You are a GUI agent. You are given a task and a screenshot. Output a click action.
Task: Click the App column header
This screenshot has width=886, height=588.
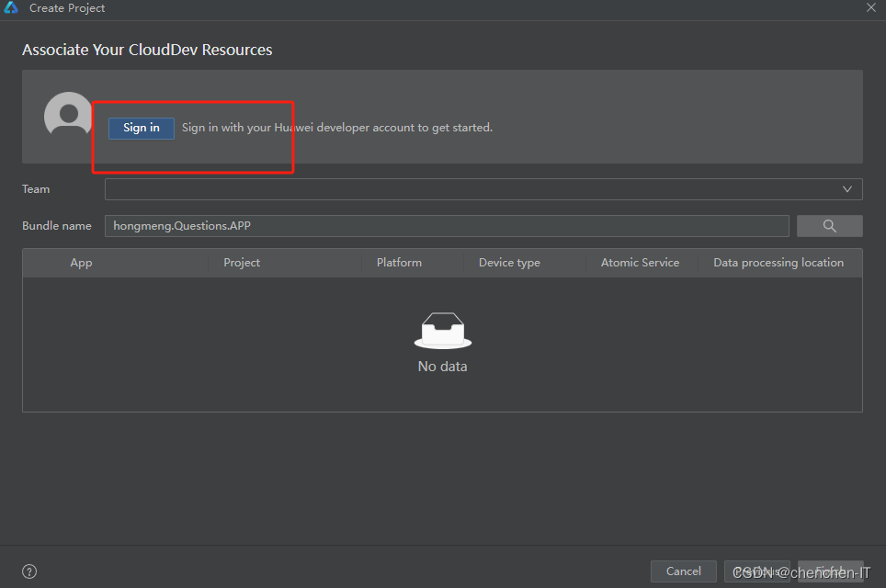point(82,263)
